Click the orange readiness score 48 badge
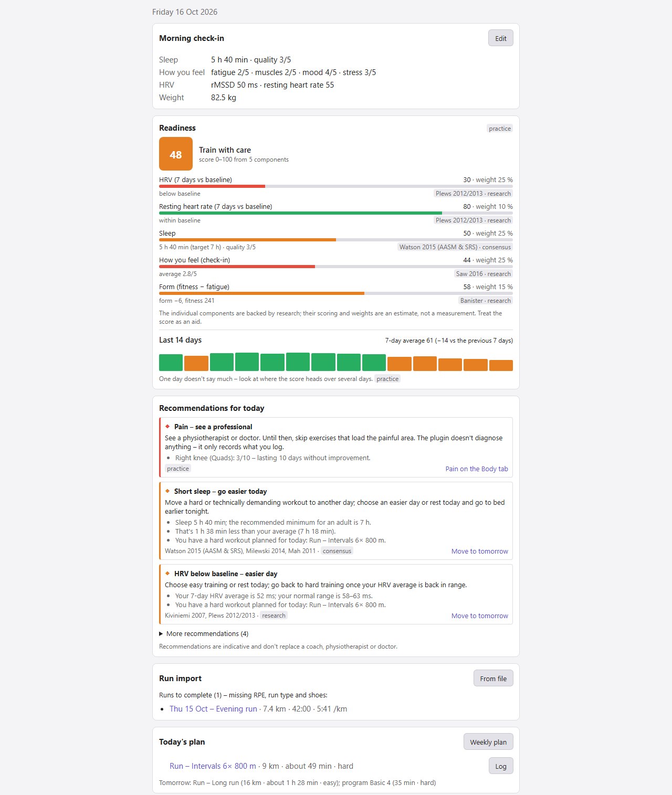 pyautogui.click(x=176, y=154)
